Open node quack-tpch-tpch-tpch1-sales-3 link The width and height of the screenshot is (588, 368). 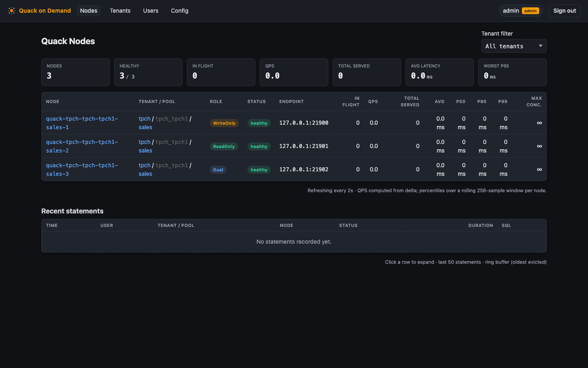82,169
